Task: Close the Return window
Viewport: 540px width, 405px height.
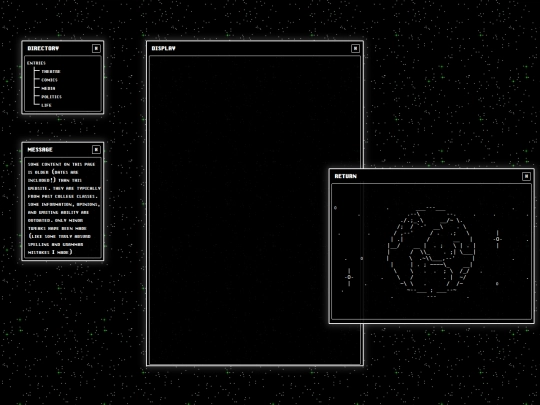Action: coord(526,176)
